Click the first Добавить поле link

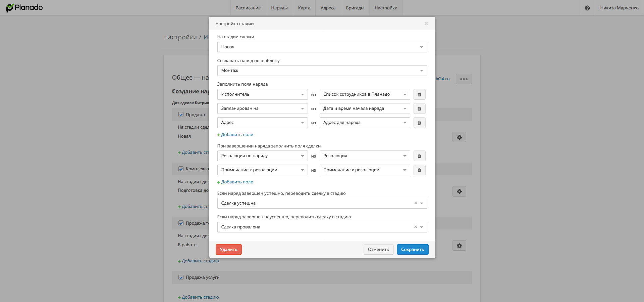pos(236,134)
